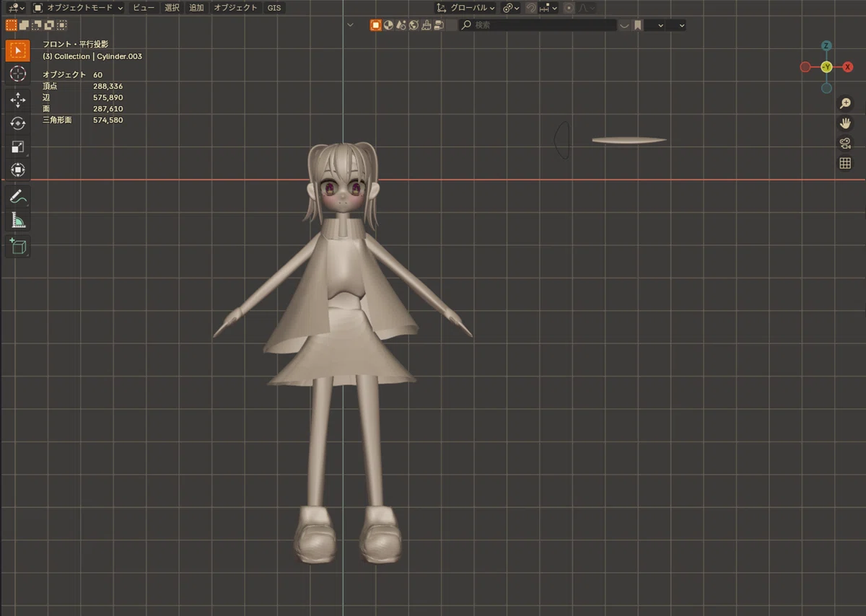Click the node-tree filter icon
The image size is (866, 616).
pos(439,25)
